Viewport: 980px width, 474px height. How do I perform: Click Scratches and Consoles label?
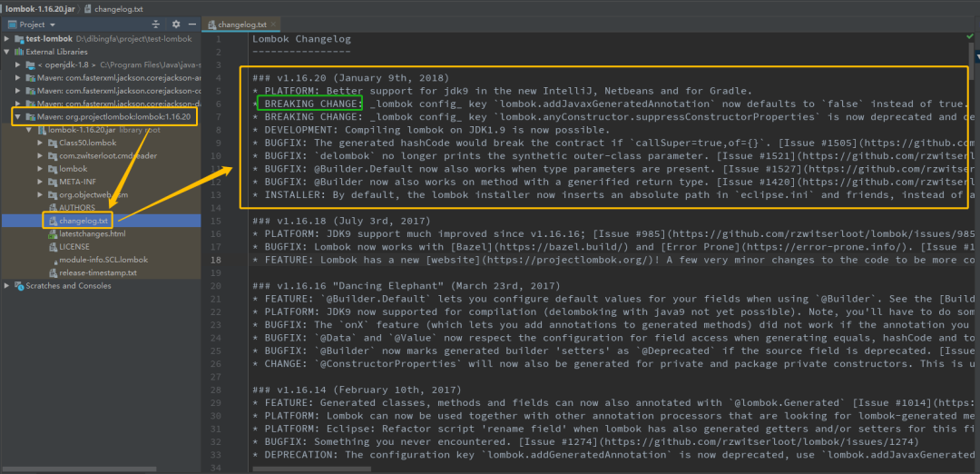click(68, 286)
